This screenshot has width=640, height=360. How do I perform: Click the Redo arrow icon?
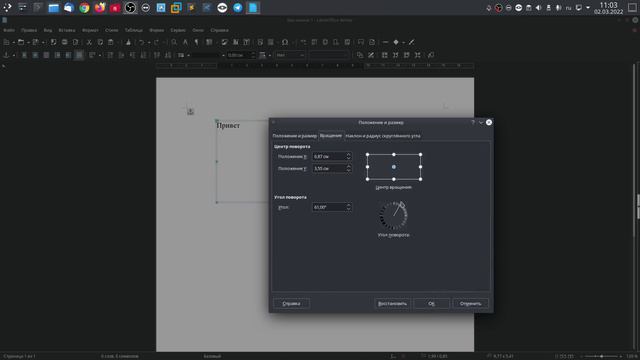tap(156, 42)
